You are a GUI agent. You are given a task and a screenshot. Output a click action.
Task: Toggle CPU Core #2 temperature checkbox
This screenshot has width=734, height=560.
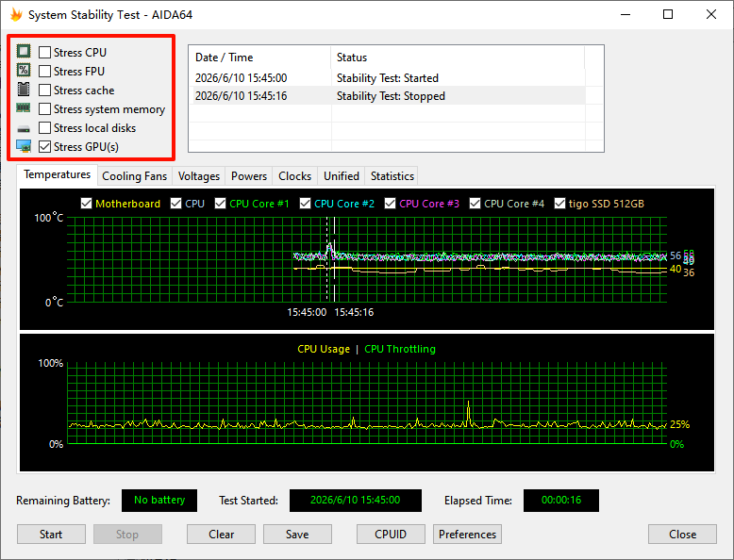click(306, 204)
